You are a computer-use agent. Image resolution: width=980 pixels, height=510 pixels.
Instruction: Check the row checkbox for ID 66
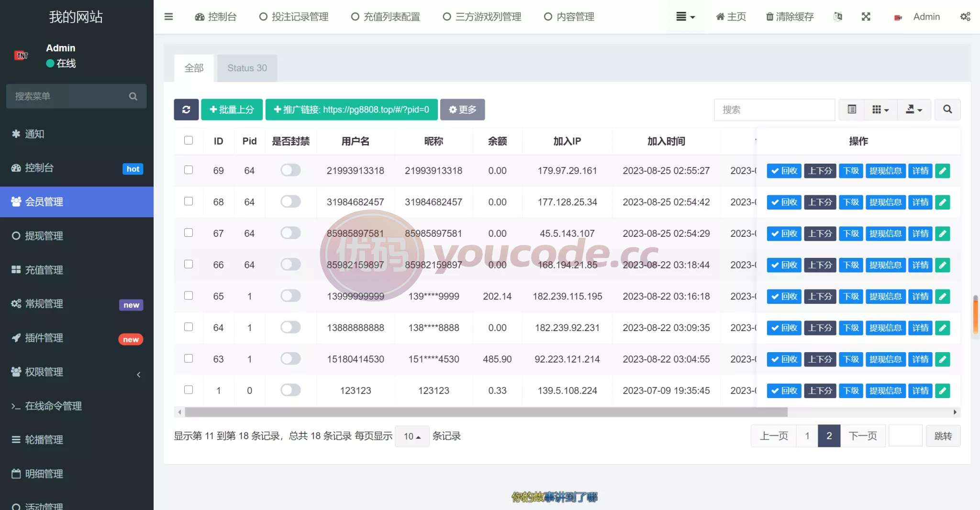189,264
